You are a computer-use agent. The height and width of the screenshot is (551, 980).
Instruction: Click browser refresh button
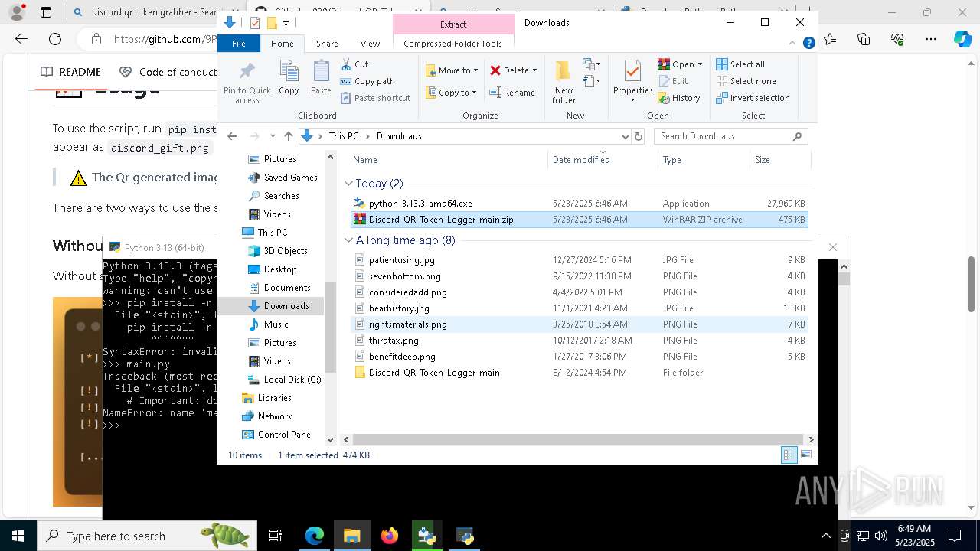click(55, 39)
